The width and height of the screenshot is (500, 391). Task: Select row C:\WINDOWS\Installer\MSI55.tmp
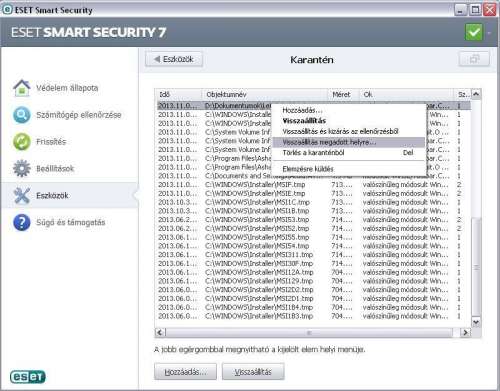click(314, 237)
